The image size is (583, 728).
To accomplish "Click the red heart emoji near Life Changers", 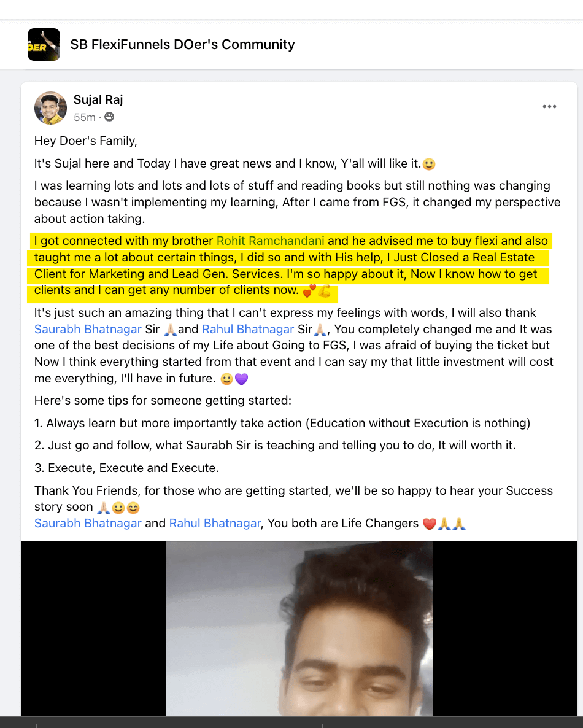I will (x=430, y=524).
